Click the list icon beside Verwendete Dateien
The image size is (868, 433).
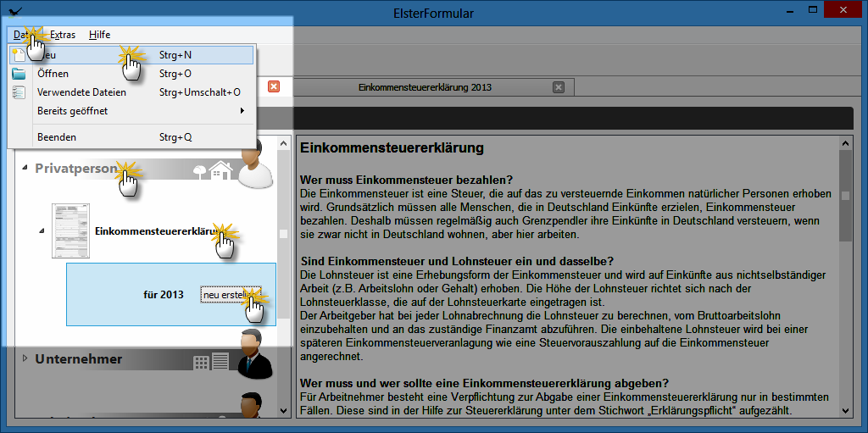pyautogui.click(x=19, y=92)
